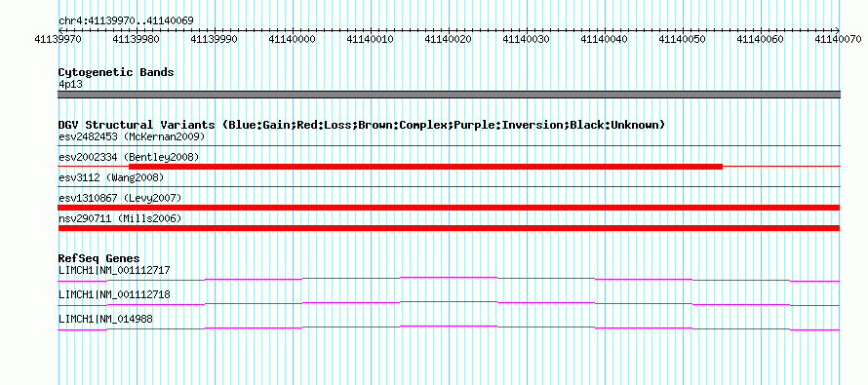Open gene LIMCH1|NM_014988 label
868x385 pixels.
click(x=105, y=319)
